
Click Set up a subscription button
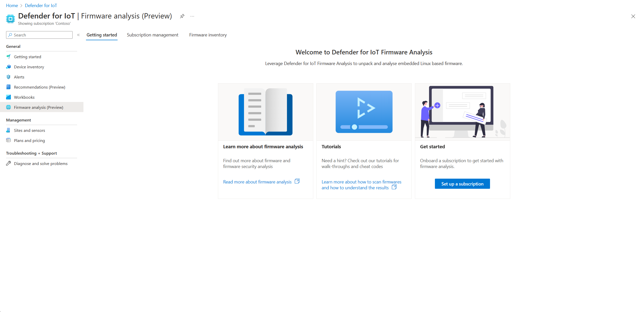click(462, 184)
